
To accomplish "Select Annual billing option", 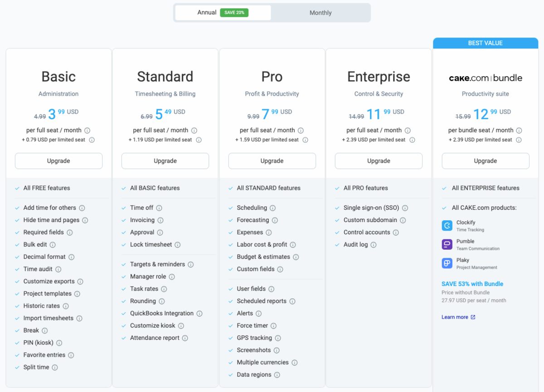I will pyautogui.click(x=207, y=13).
